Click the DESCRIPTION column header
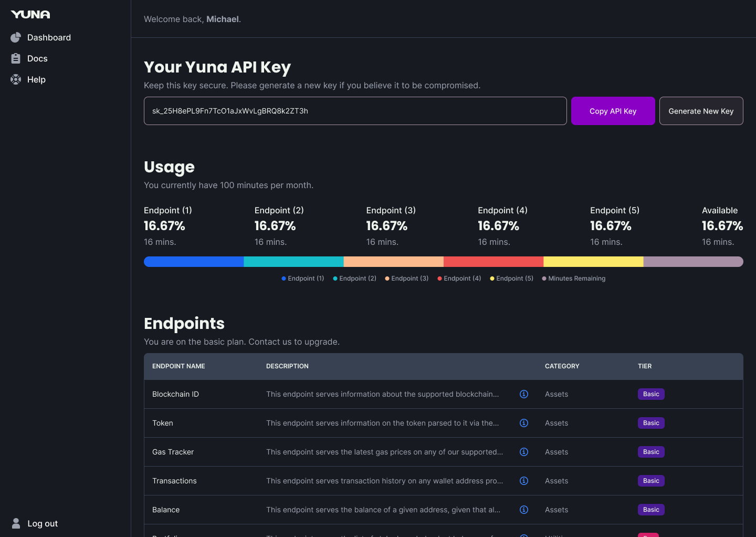Viewport: 756px width, 537px height. [x=287, y=366]
